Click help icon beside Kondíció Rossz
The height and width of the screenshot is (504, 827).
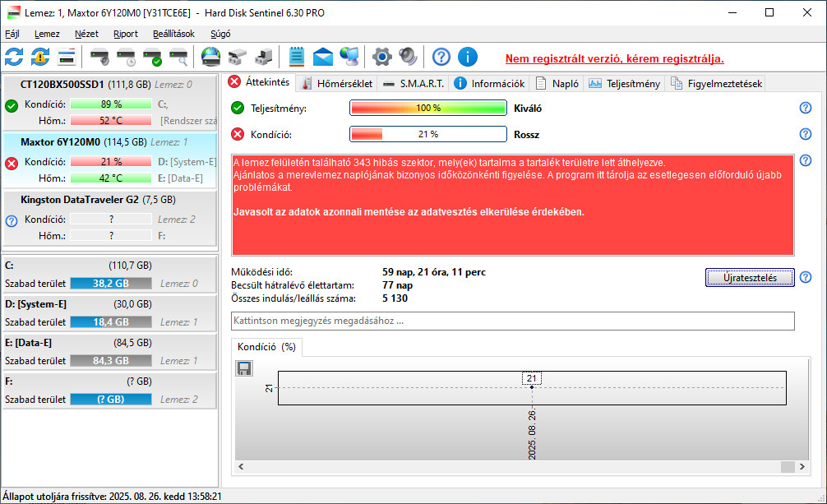pyautogui.click(x=806, y=134)
